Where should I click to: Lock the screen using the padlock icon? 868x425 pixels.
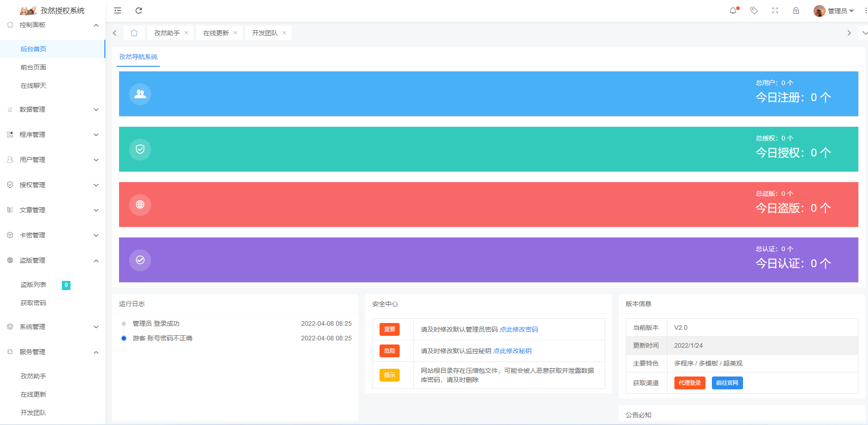pyautogui.click(x=796, y=11)
